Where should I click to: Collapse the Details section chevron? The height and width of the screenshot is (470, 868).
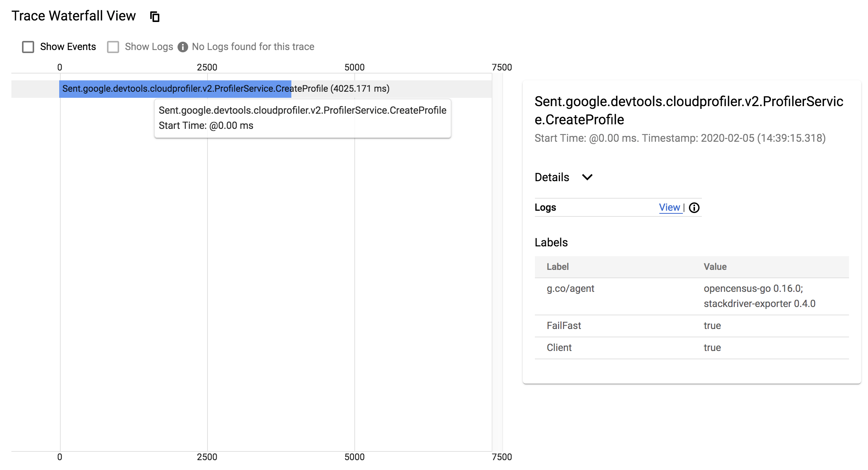point(587,177)
